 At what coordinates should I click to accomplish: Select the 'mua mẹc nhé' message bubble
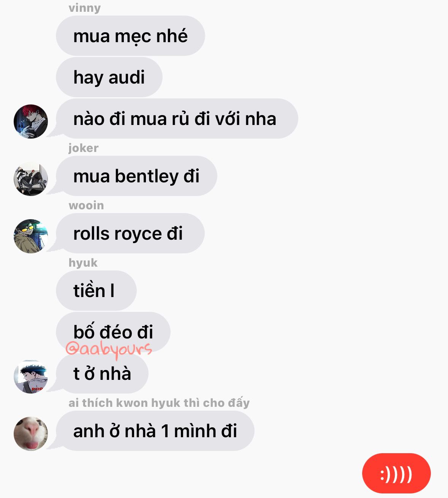130,36
